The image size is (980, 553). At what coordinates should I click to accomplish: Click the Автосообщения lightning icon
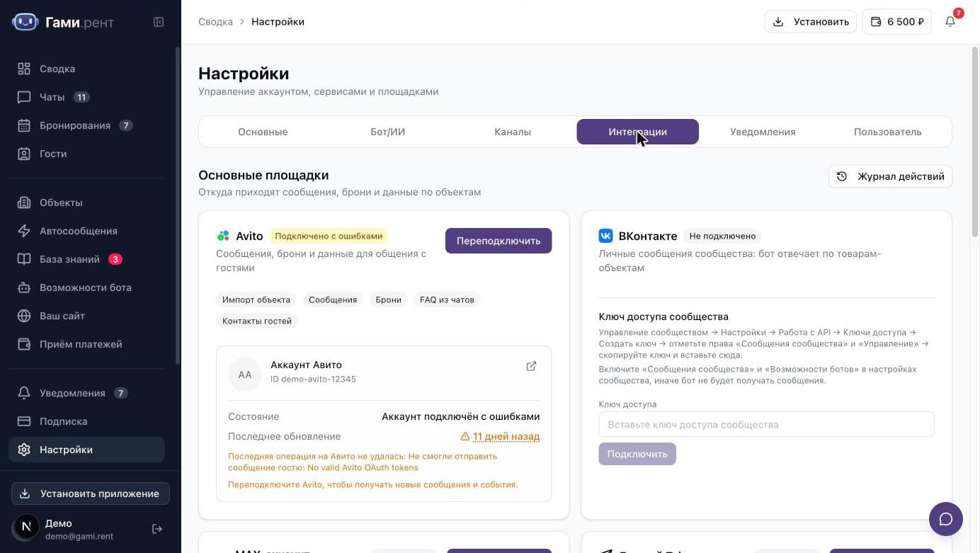click(x=24, y=231)
